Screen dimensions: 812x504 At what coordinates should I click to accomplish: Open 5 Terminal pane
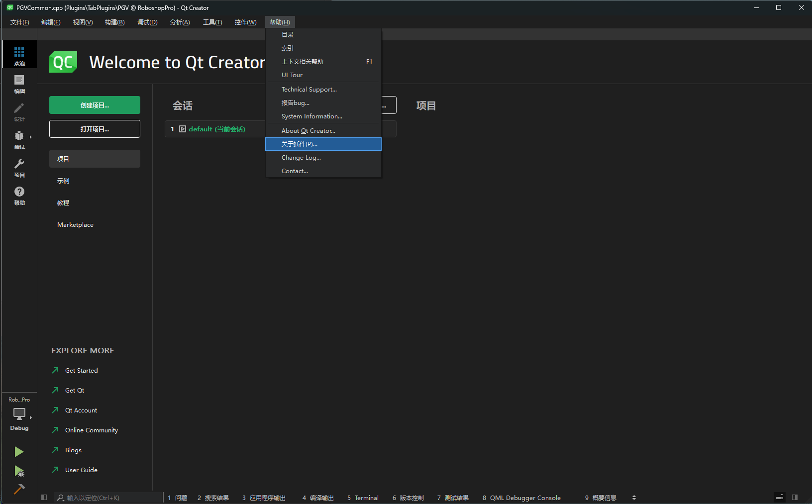click(363, 498)
